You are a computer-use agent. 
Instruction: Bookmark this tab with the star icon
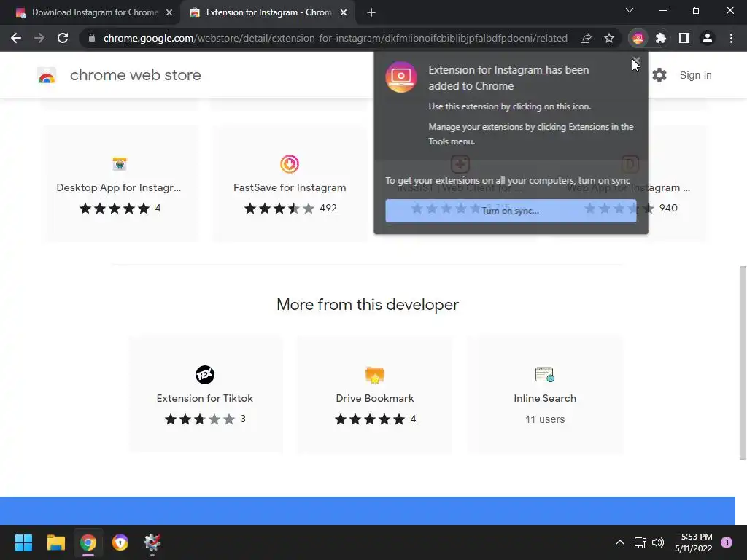pyautogui.click(x=609, y=38)
